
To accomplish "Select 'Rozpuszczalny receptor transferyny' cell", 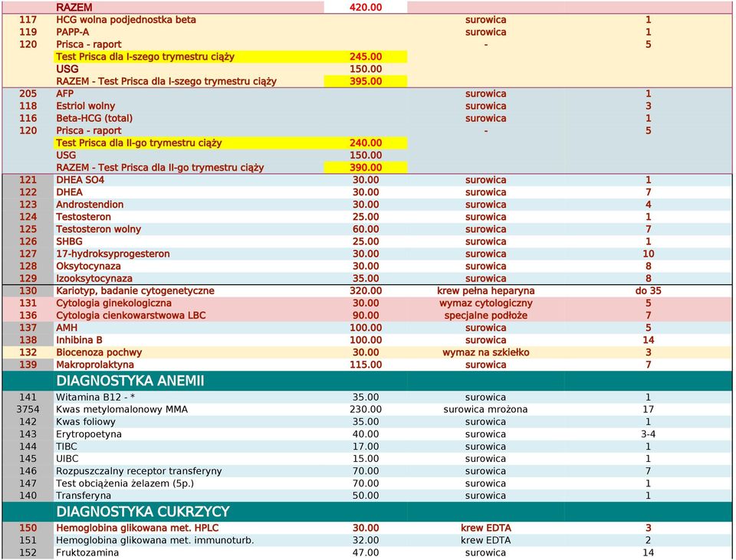I will (139, 471).
